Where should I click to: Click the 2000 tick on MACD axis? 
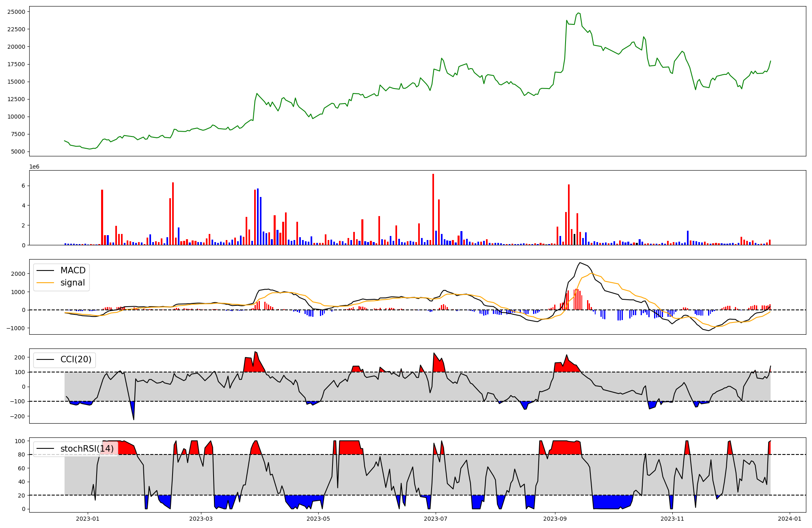coord(18,274)
